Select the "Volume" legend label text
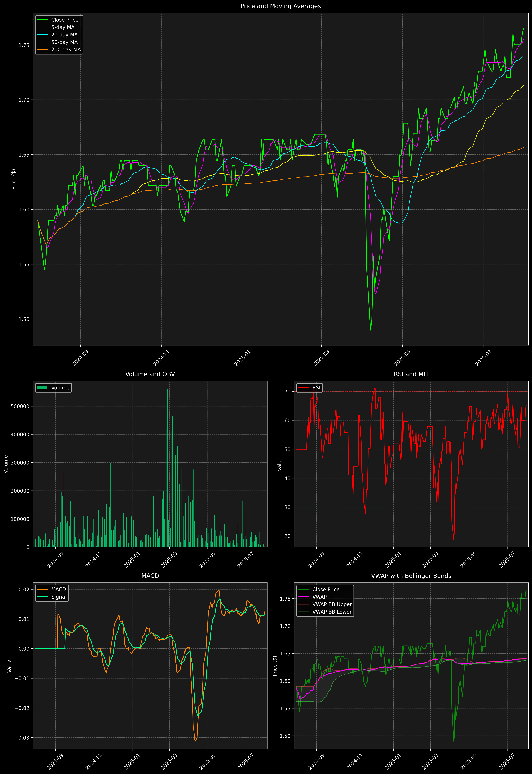 (x=60, y=388)
